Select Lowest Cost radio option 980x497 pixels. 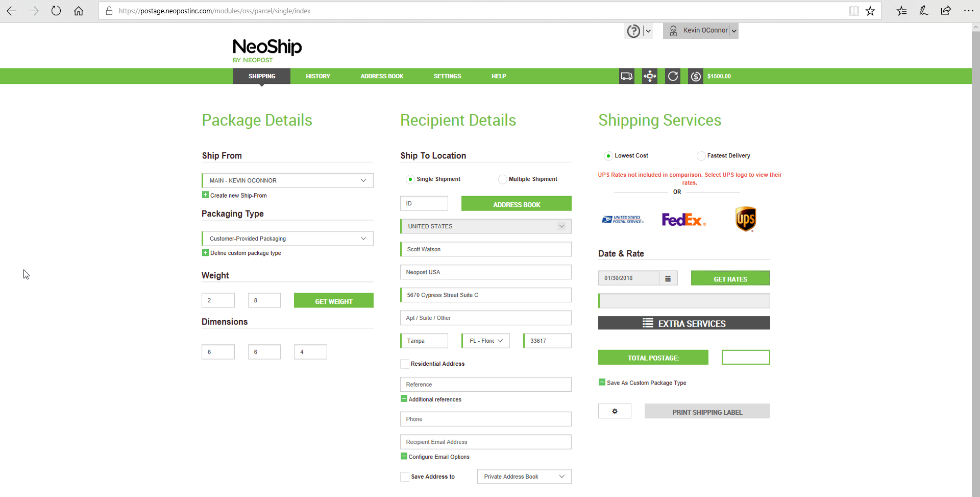(608, 156)
